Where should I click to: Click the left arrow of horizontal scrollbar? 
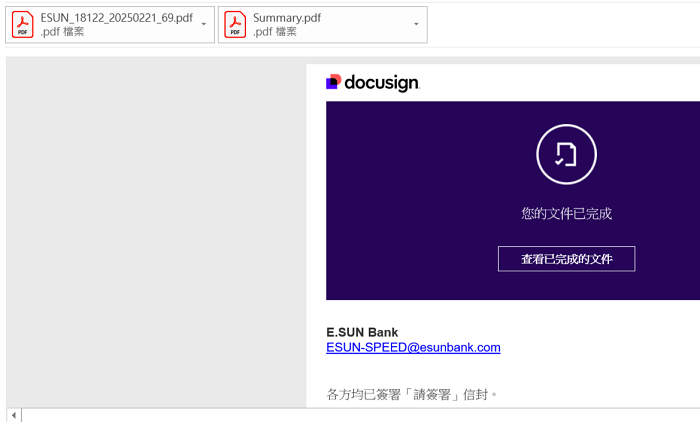14,414
